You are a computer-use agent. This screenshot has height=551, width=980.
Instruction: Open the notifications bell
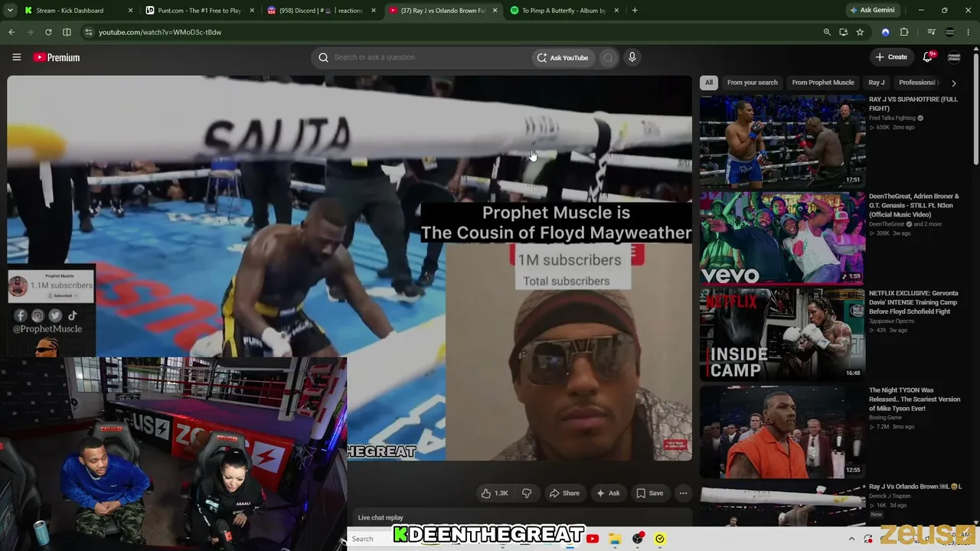tap(927, 57)
